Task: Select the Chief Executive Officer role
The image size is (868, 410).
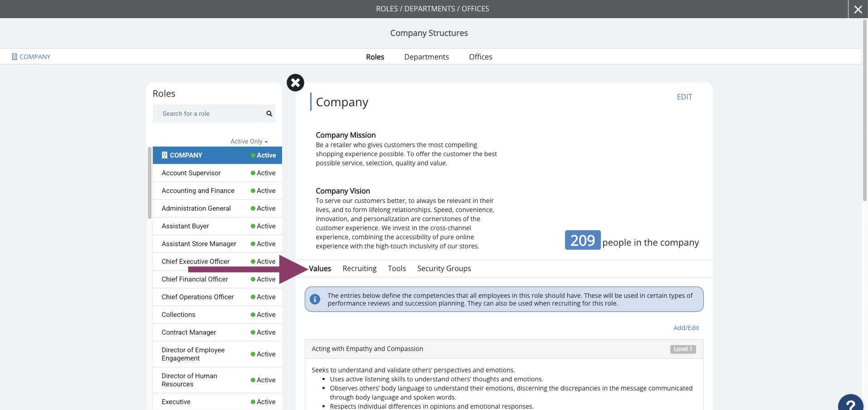Action: point(217,262)
